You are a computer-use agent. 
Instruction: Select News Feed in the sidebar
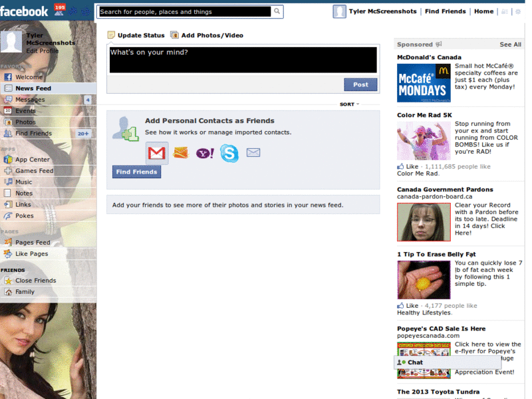[x=49, y=88]
